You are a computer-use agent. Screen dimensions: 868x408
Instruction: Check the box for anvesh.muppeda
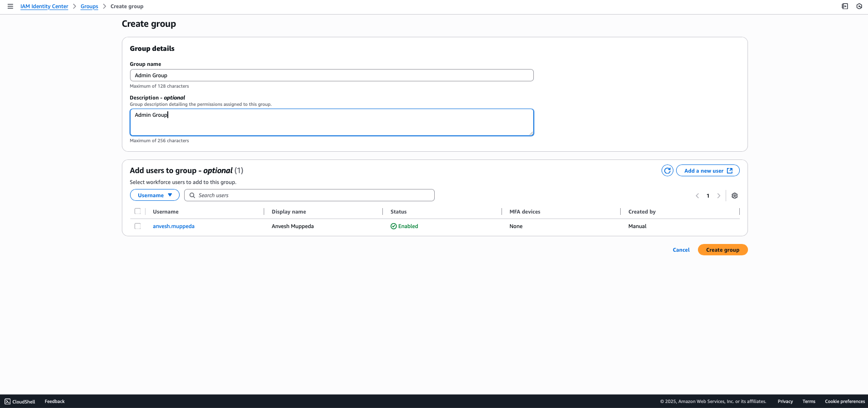tap(138, 226)
